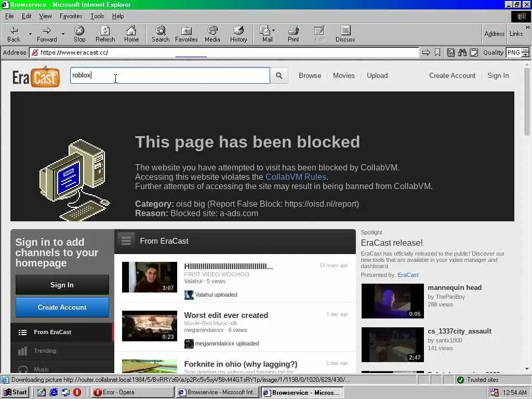Open the Tools menu
The height and width of the screenshot is (399, 532).
click(x=97, y=16)
